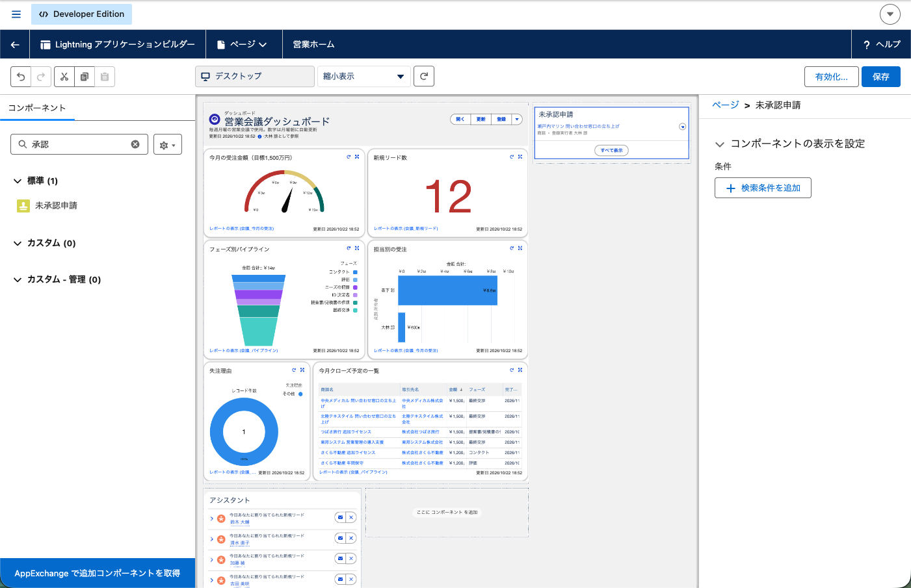Open the dashboard actions dropdown arrow
This screenshot has width=911, height=588.
(x=517, y=120)
